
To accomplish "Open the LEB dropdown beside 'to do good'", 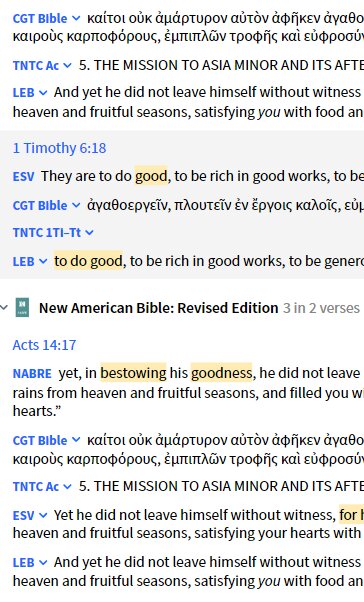I will [43, 261].
